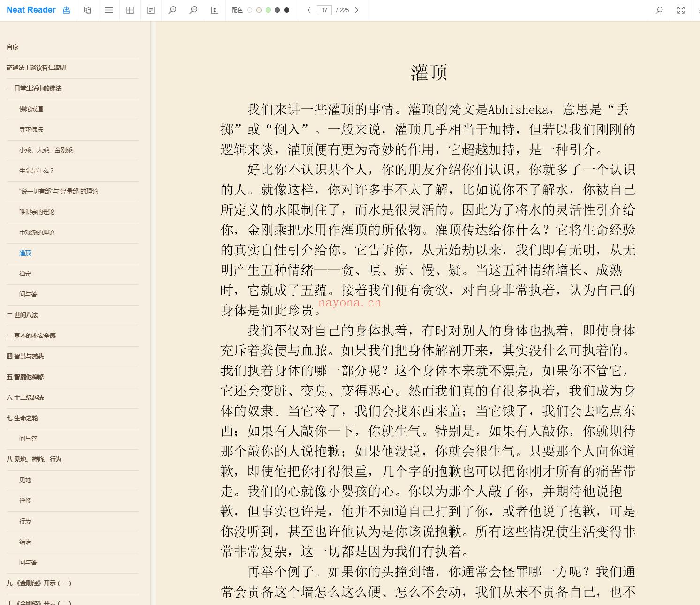700x605 pixels.
Task: Open chapter 七 生命之轮
Action: (22, 418)
